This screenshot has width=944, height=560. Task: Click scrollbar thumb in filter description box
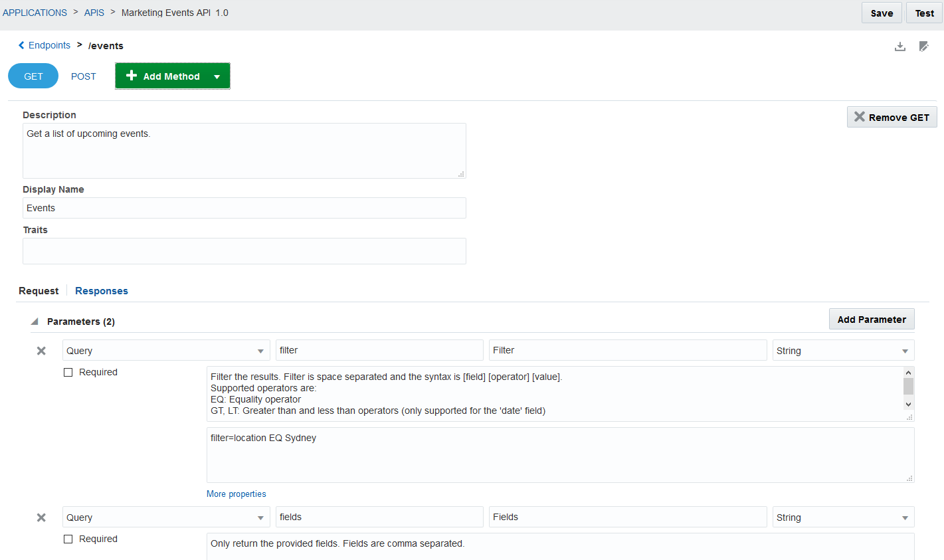click(908, 387)
